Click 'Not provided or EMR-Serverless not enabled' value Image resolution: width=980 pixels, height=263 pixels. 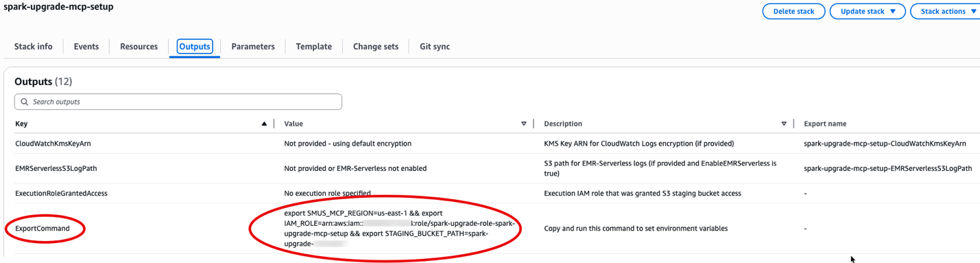(355, 168)
